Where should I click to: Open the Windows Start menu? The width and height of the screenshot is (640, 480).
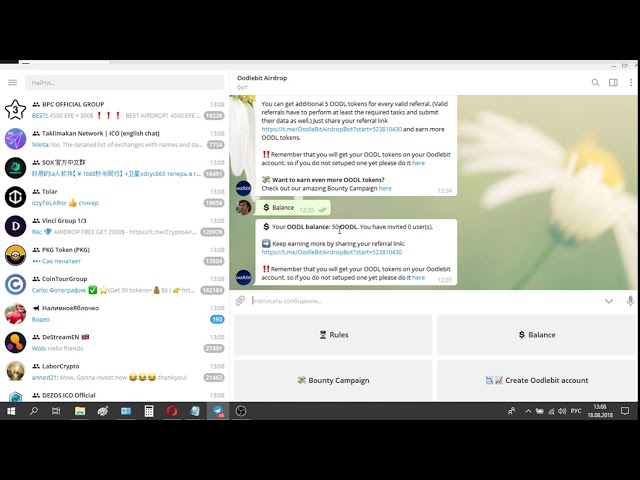(x=11, y=411)
